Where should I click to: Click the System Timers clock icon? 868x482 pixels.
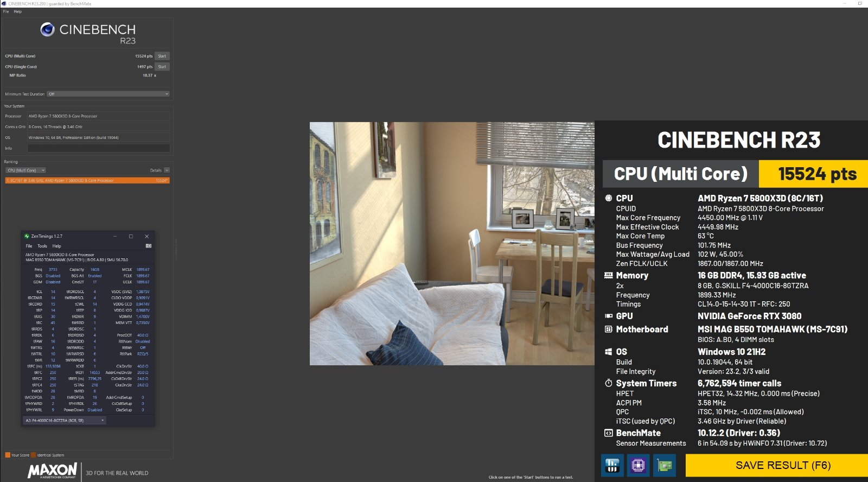(609, 383)
